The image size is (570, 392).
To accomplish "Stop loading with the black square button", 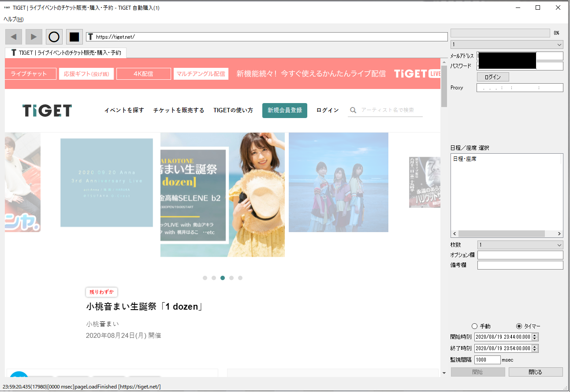I will coord(75,37).
